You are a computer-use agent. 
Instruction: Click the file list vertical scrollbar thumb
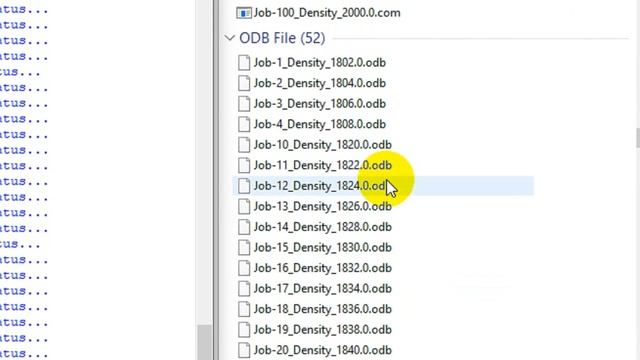[638, 138]
